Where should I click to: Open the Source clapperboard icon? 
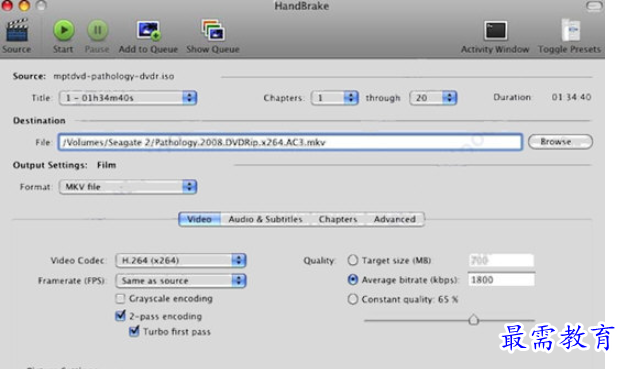click(x=17, y=30)
